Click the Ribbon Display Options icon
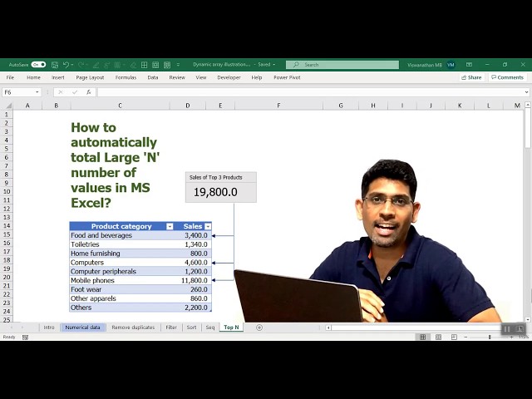The height and width of the screenshot is (399, 532). (469, 65)
